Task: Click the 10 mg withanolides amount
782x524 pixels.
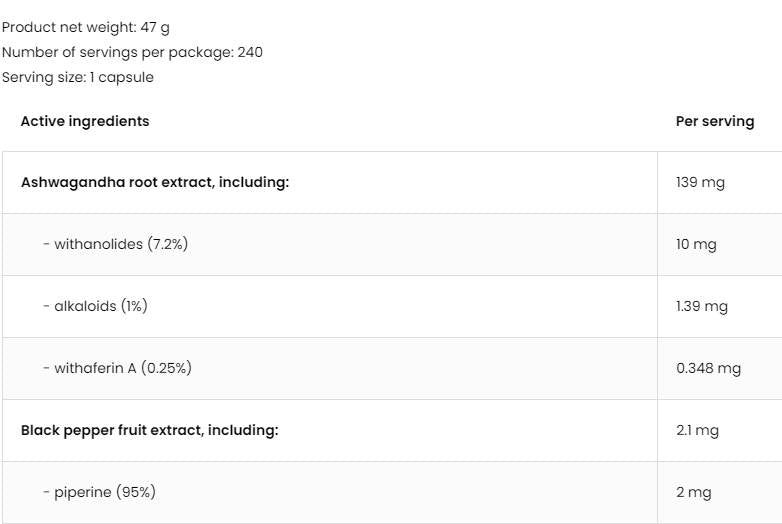Action: pyautogui.click(x=696, y=245)
